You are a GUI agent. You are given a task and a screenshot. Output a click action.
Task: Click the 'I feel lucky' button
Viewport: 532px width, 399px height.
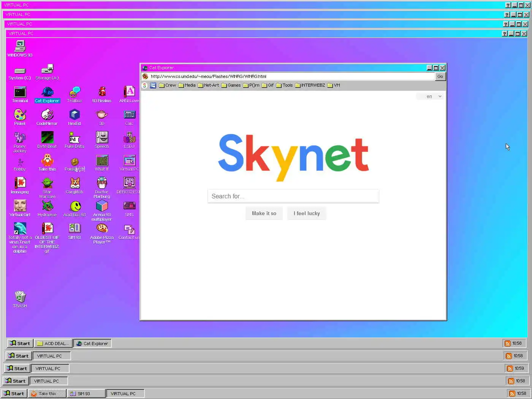pyautogui.click(x=307, y=214)
